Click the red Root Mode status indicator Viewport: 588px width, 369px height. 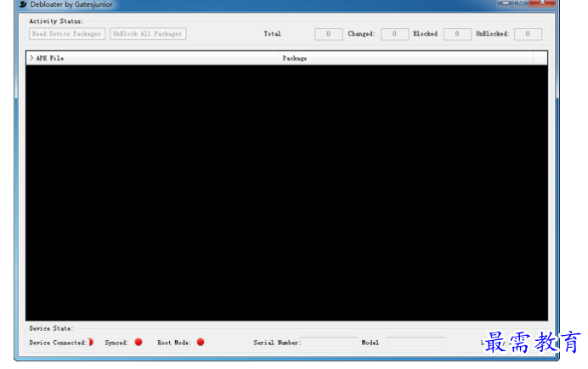(x=201, y=342)
